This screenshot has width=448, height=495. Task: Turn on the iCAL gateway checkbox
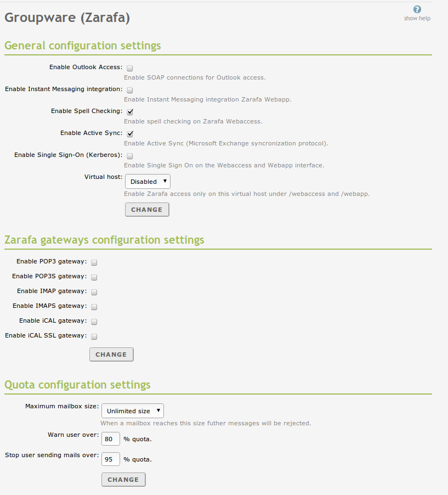coord(94,322)
